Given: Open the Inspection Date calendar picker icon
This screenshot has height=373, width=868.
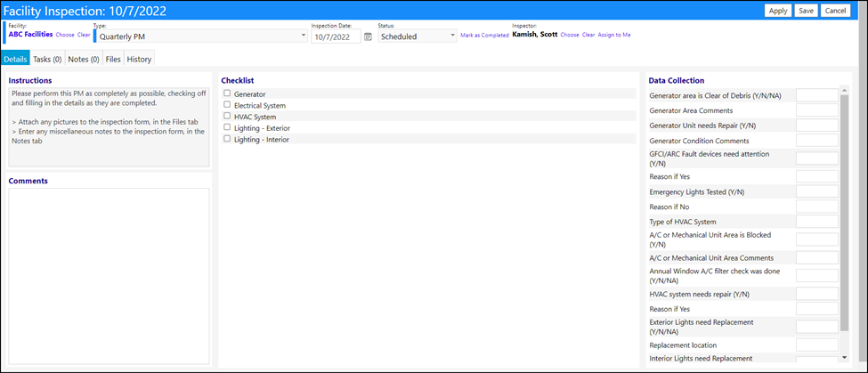Looking at the screenshot, I should 369,36.
